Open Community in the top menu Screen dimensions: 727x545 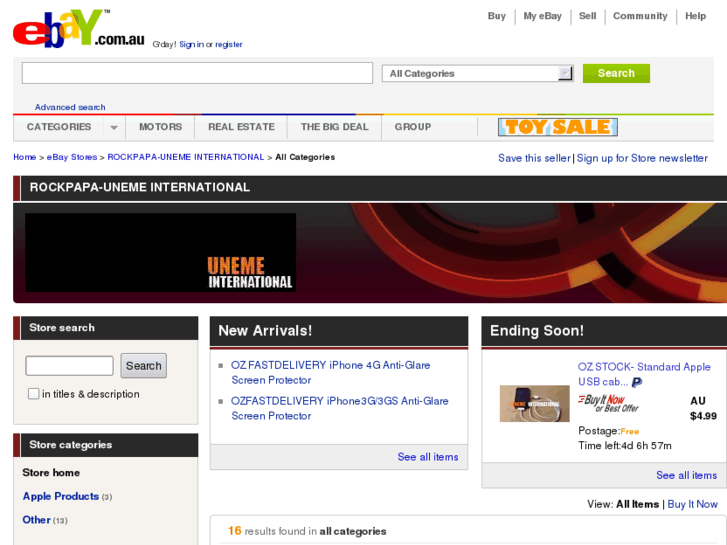pos(640,16)
